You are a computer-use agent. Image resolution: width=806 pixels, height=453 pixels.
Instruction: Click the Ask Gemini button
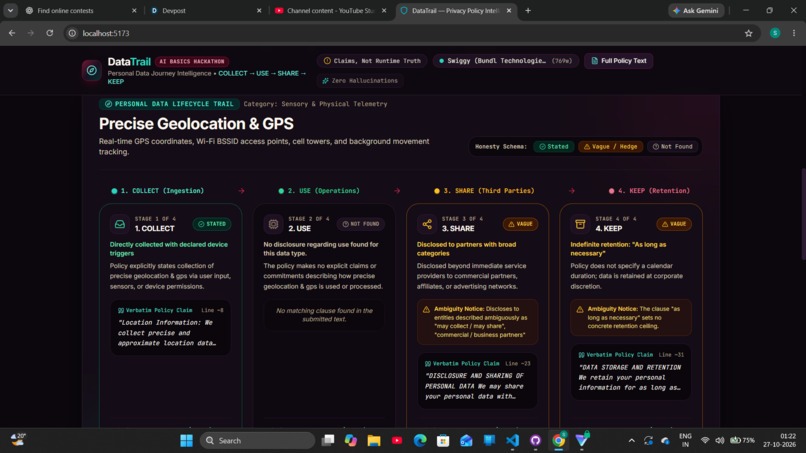point(696,10)
